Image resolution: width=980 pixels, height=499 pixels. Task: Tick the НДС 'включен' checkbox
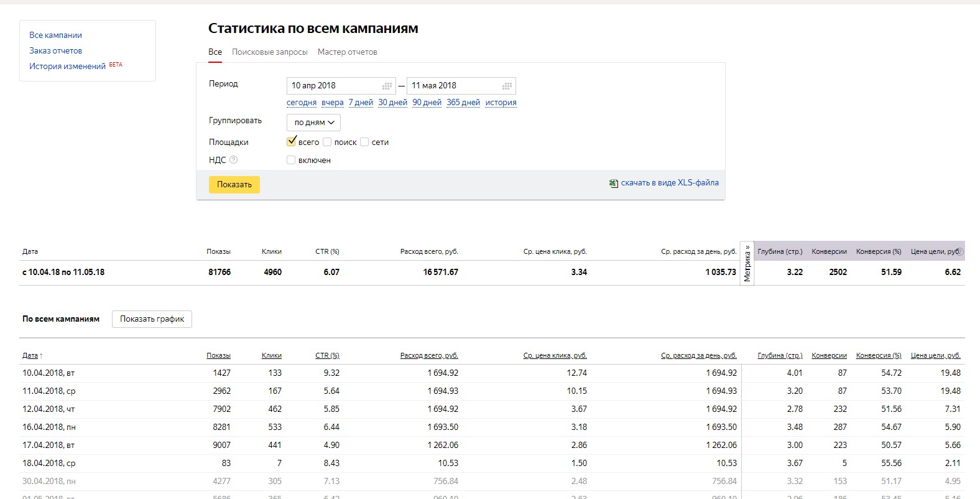(291, 160)
